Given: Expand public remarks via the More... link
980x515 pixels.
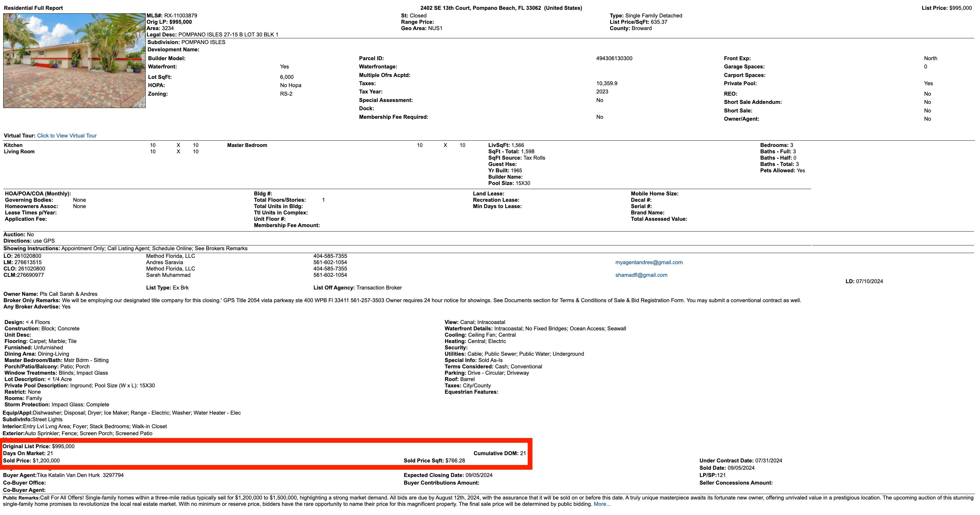Looking at the screenshot, I should click(x=602, y=504).
